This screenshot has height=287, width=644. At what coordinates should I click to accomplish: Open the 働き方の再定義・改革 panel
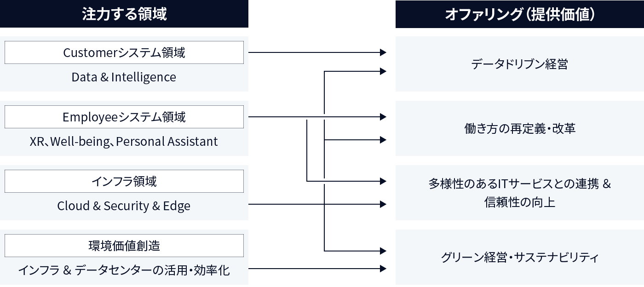(520, 128)
